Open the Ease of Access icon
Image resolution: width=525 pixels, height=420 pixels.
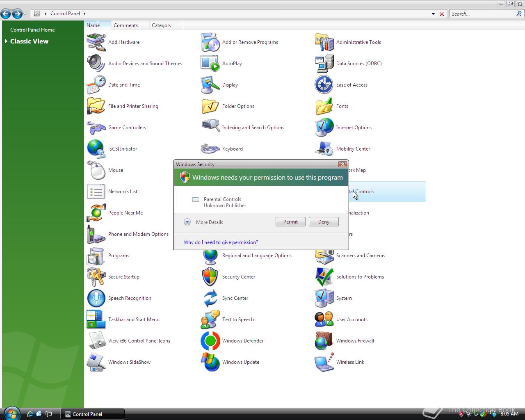click(324, 85)
